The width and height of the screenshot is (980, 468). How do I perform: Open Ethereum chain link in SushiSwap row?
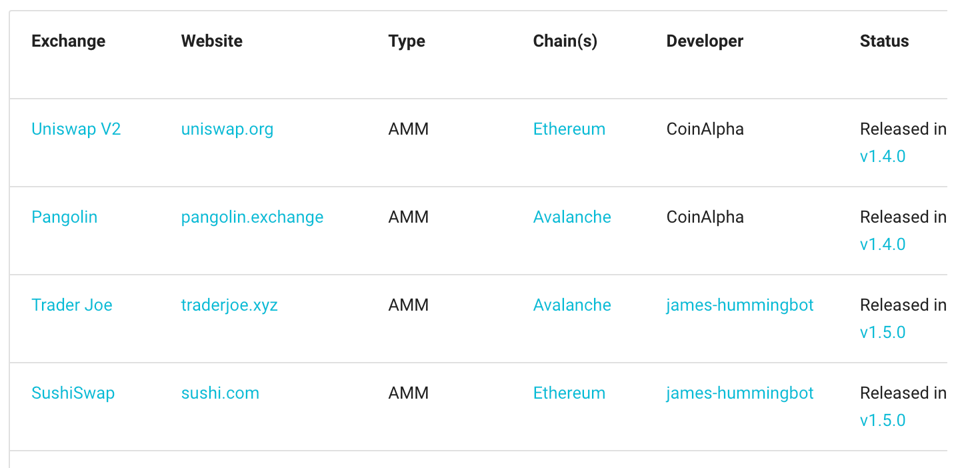click(569, 393)
